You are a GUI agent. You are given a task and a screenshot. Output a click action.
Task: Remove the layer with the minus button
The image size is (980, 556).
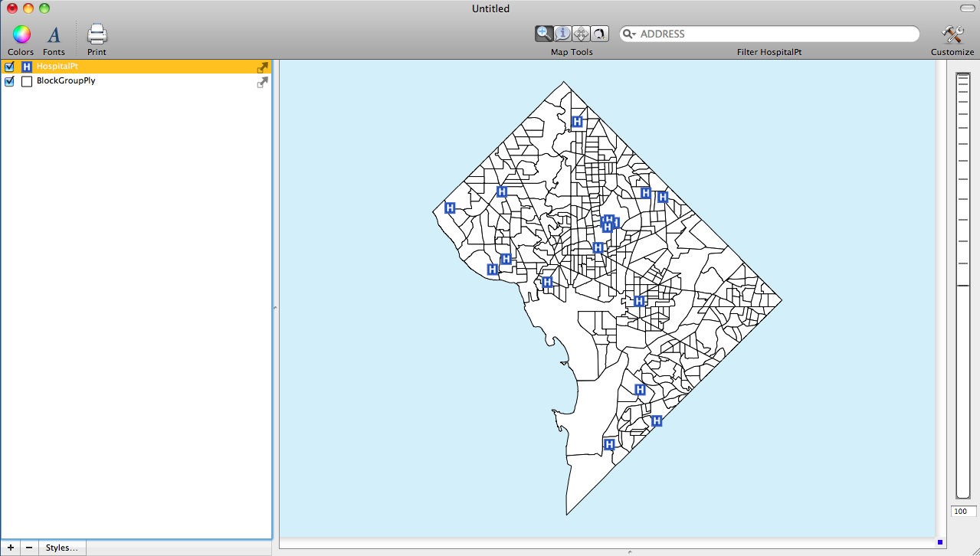[x=28, y=548]
